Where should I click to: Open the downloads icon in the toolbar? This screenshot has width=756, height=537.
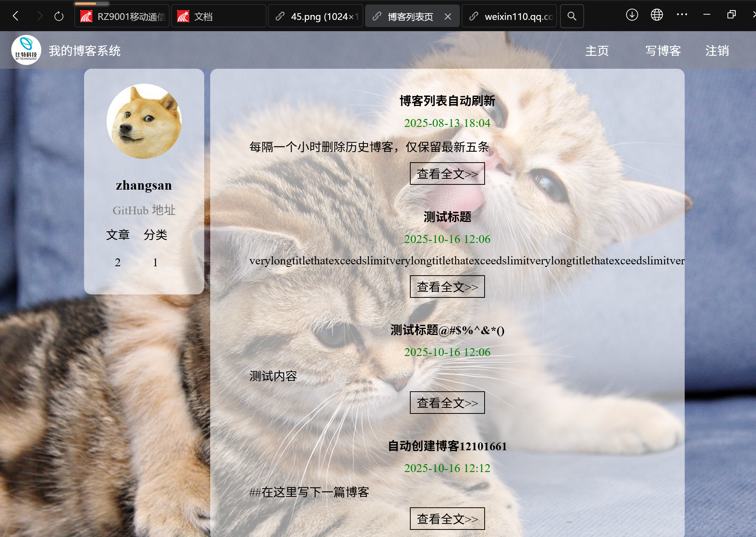coord(632,15)
